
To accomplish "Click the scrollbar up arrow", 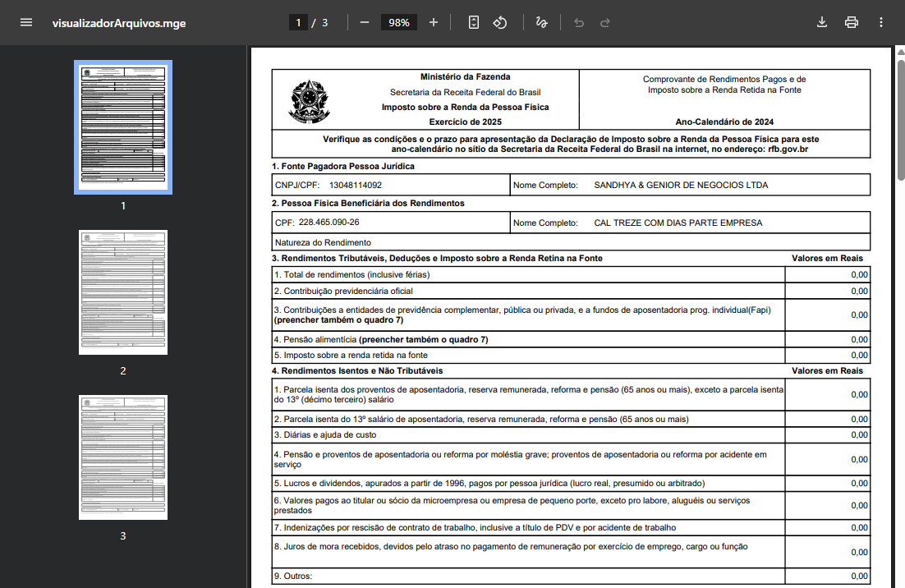I will (901, 52).
